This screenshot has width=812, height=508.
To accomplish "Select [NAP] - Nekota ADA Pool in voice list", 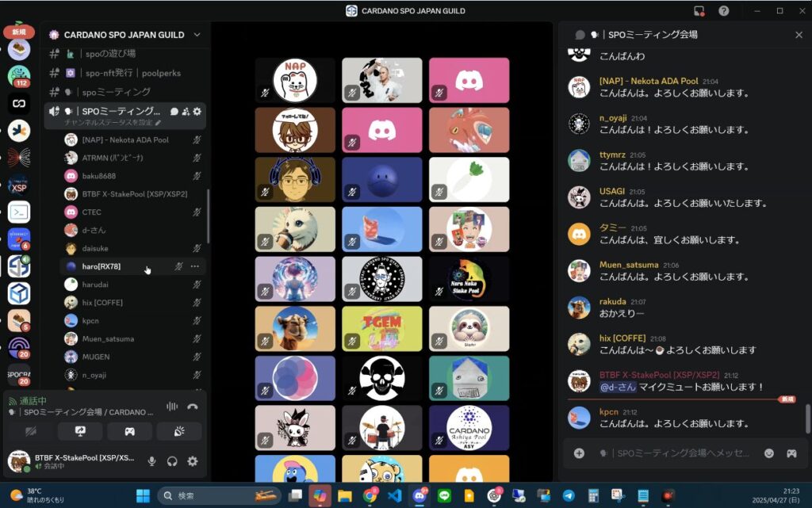I will click(x=133, y=139).
